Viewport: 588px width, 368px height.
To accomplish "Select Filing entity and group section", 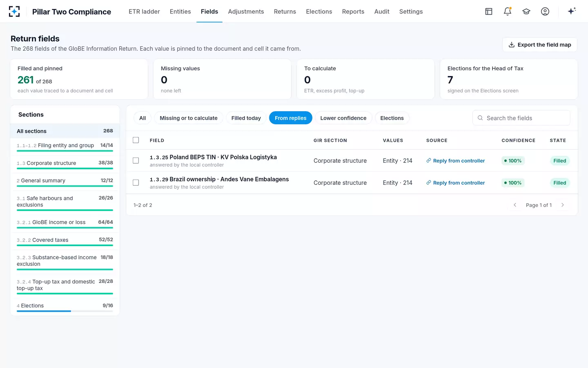I will pyautogui.click(x=65, y=147).
